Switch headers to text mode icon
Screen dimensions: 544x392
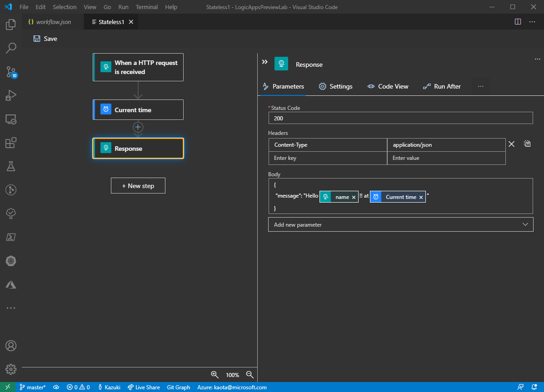coord(527,144)
